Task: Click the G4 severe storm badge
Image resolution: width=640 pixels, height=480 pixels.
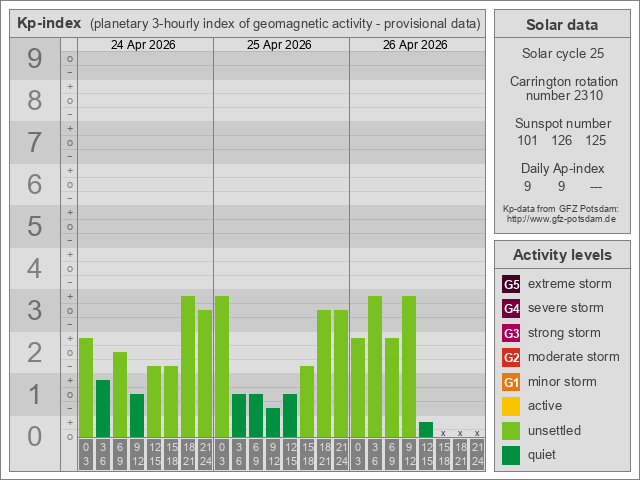Action: (x=511, y=308)
